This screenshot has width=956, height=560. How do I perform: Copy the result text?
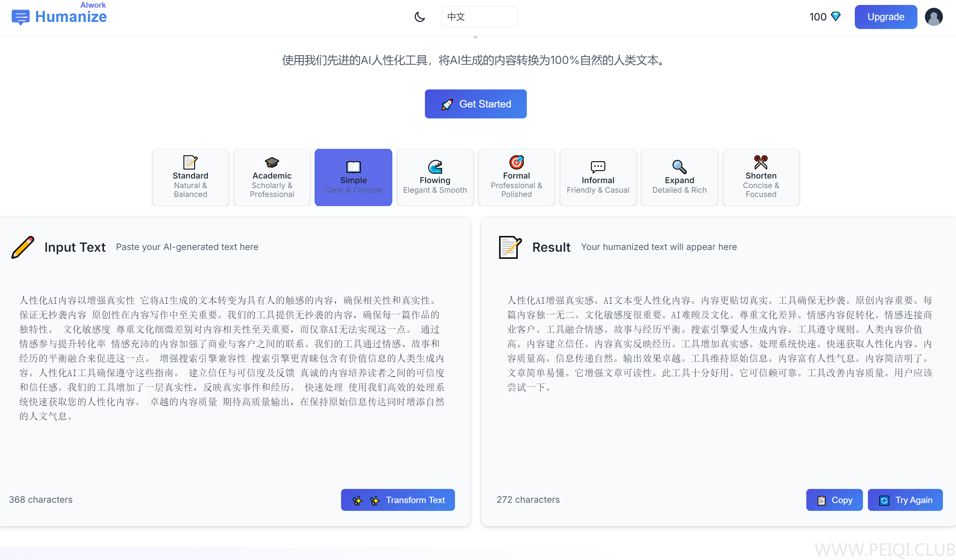click(834, 500)
